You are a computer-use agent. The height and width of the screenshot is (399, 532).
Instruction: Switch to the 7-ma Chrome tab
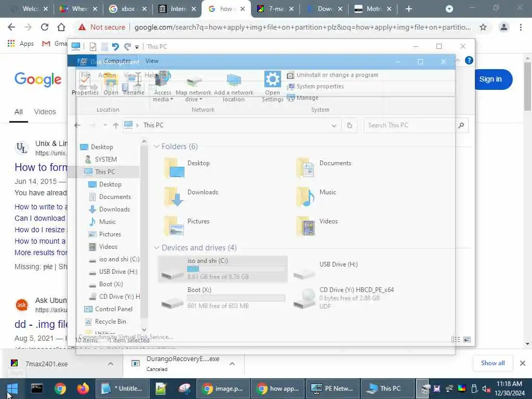click(275, 9)
